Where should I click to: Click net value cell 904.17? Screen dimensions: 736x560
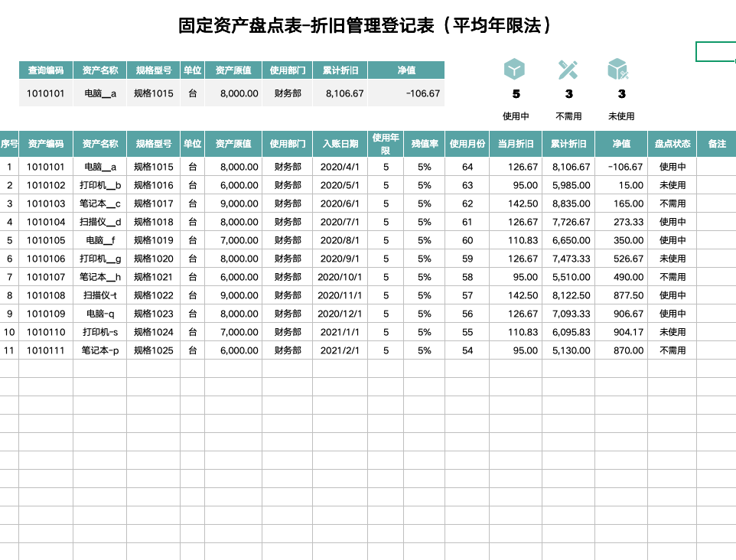point(621,332)
